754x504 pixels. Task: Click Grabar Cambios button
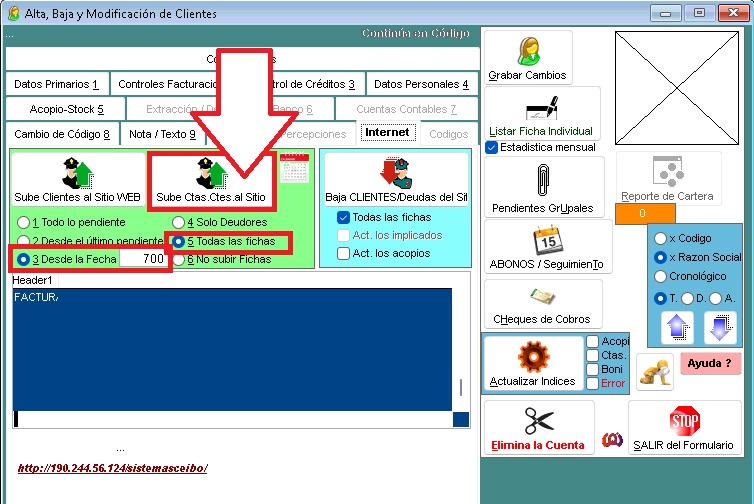(x=528, y=58)
